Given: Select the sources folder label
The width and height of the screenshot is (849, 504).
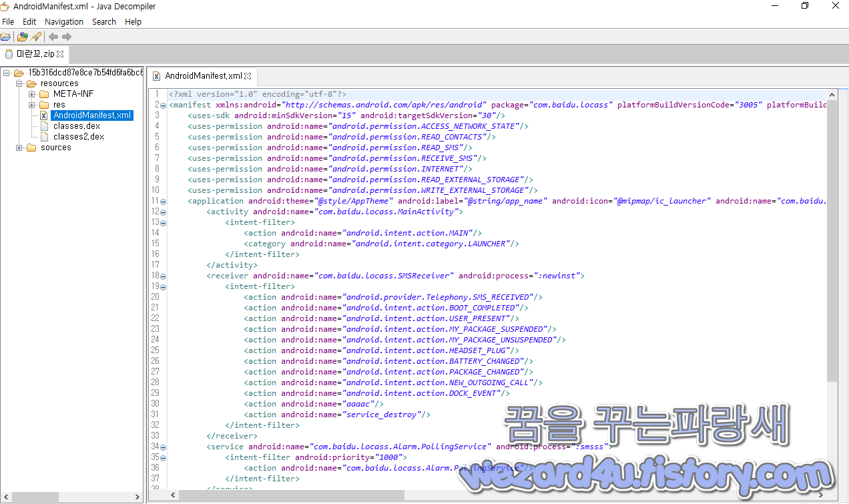Looking at the screenshot, I should [x=55, y=148].
